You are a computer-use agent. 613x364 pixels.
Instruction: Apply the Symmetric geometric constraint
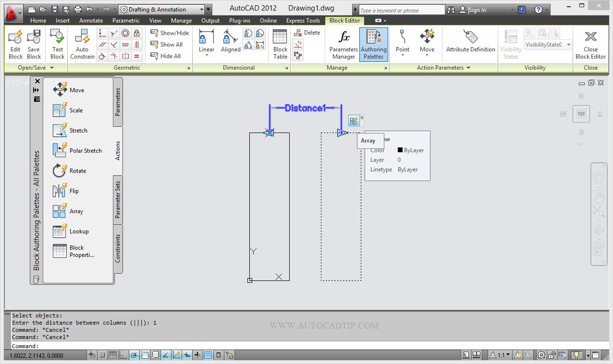pyautogui.click(x=125, y=56)
